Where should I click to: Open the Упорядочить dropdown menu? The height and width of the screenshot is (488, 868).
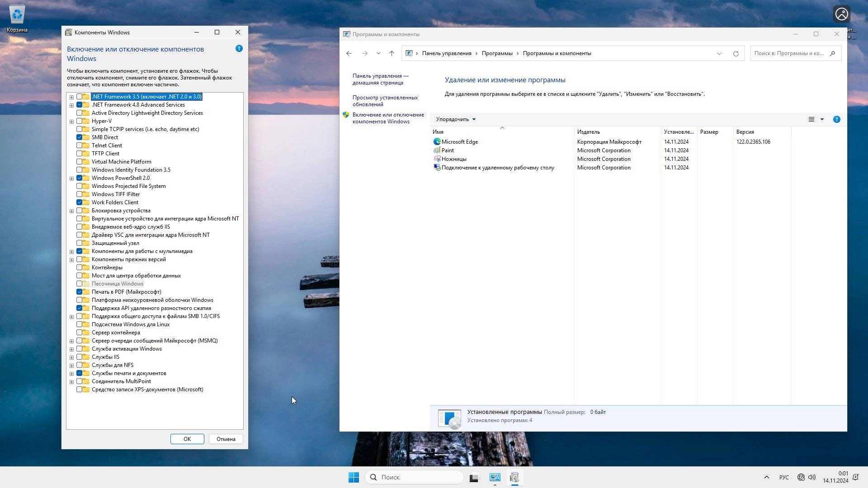[456, 119]
